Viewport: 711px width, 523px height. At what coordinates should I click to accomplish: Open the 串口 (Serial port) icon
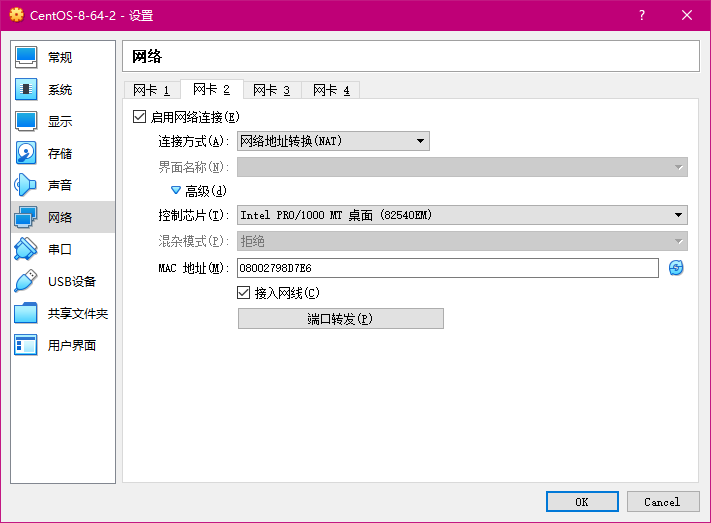[26, 249]
